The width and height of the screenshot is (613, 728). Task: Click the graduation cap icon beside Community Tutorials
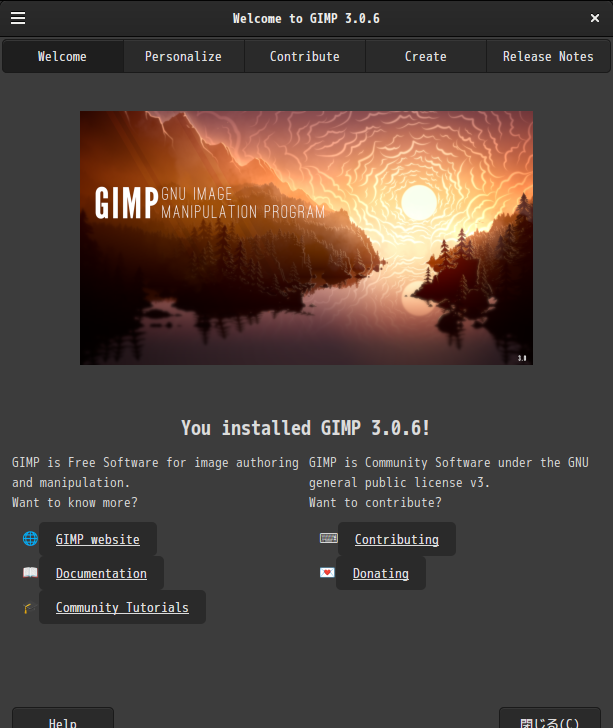30,607
